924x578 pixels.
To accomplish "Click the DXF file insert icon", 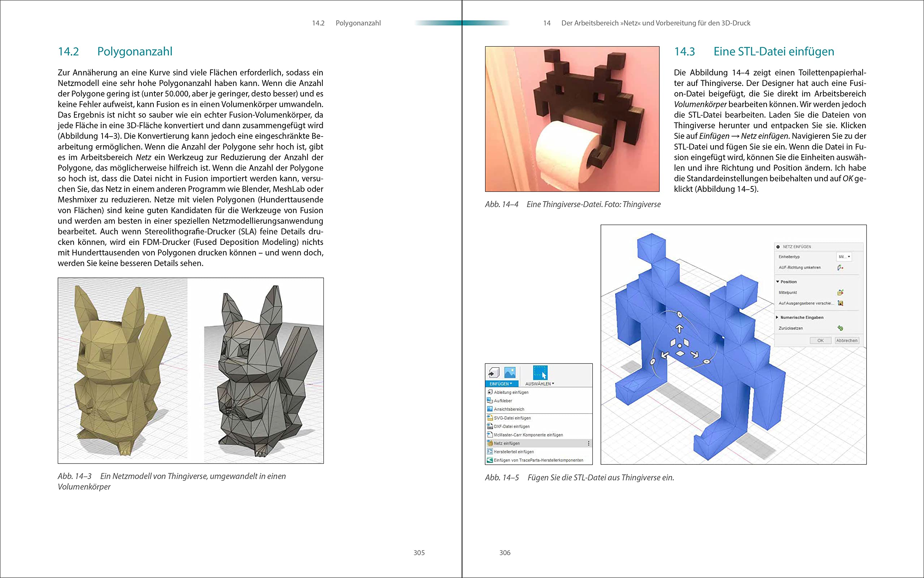I will pyautogui.click(x=490, y=426).
